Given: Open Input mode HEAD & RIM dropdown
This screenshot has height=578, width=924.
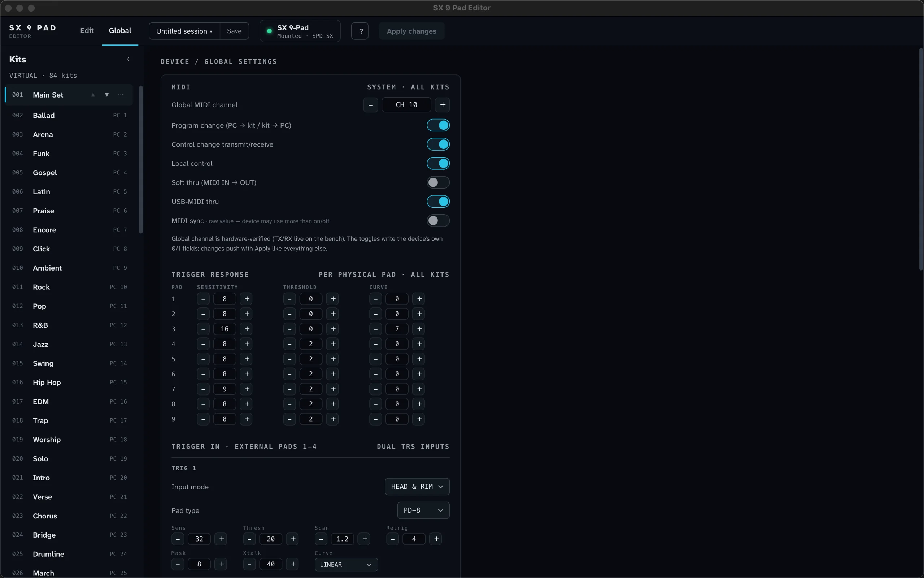Looking at the screenshot, I should pyautogui.click(x=417, y=487).
